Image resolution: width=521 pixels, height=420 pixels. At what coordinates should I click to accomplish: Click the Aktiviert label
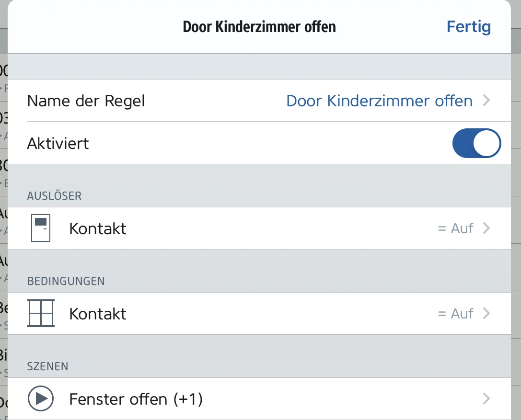click(58, 143)
